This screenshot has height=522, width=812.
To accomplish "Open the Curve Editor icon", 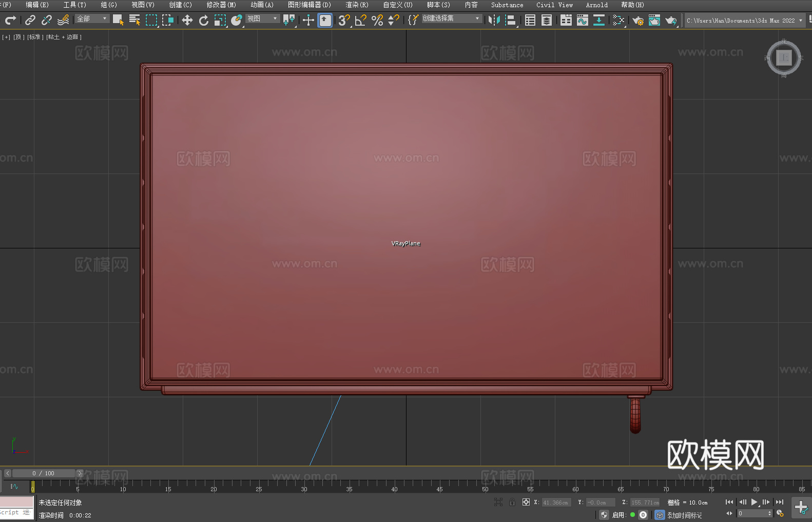I will pyautogui.click(x=583, y=20).
